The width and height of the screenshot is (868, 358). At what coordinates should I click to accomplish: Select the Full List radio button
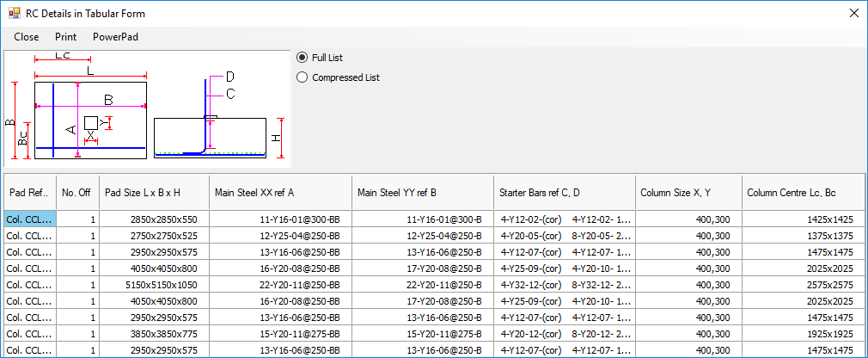pyautogui.click(x=302, y=58)
